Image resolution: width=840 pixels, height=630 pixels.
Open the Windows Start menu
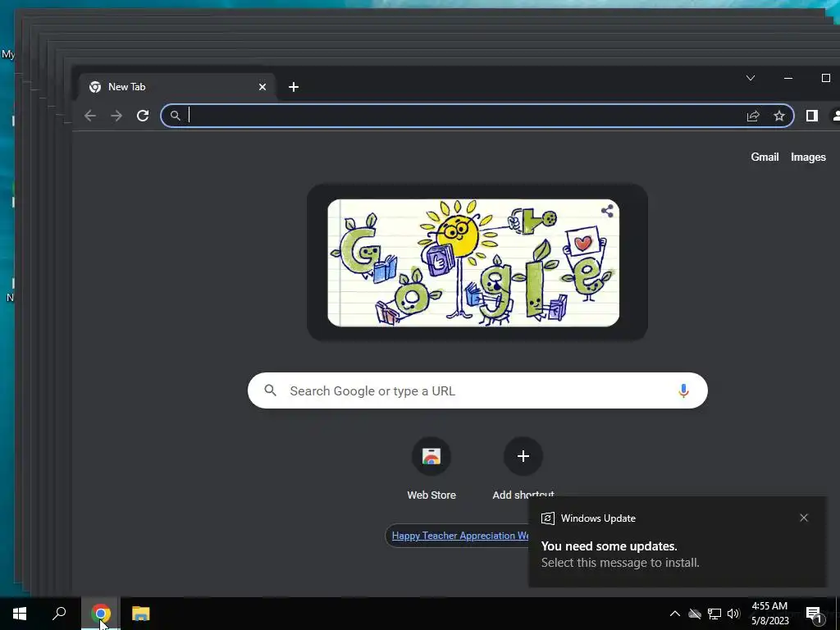20,614
